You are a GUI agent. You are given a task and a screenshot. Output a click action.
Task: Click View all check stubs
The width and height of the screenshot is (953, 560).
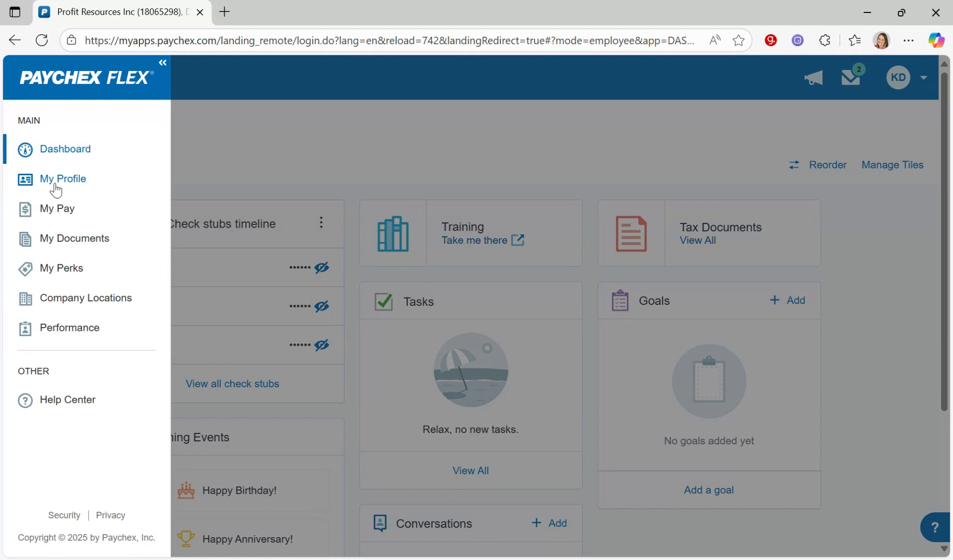click(x=232, y=384)
